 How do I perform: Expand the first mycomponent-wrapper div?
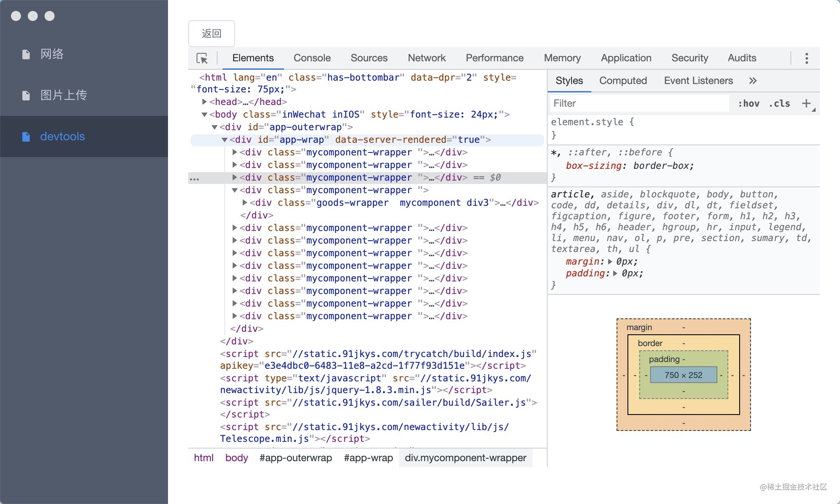235,152
